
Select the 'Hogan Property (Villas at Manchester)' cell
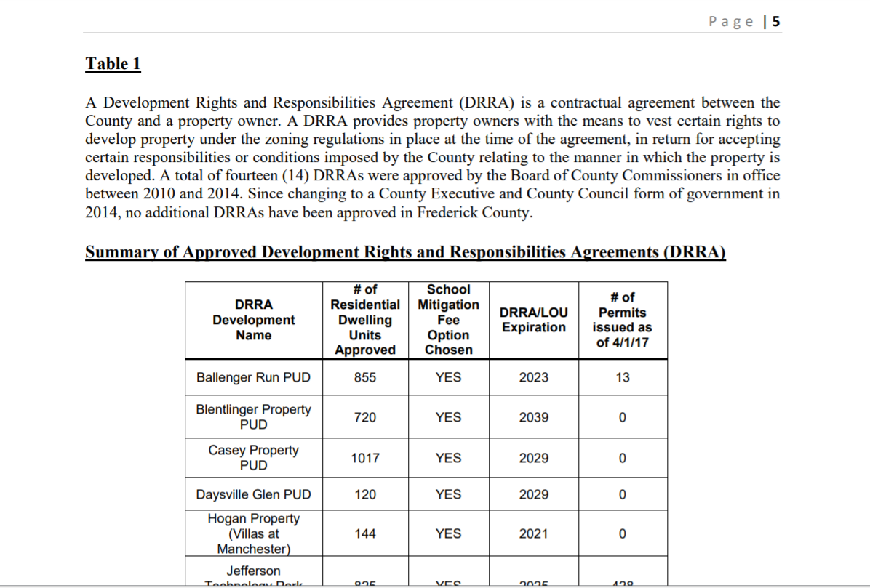253,533
